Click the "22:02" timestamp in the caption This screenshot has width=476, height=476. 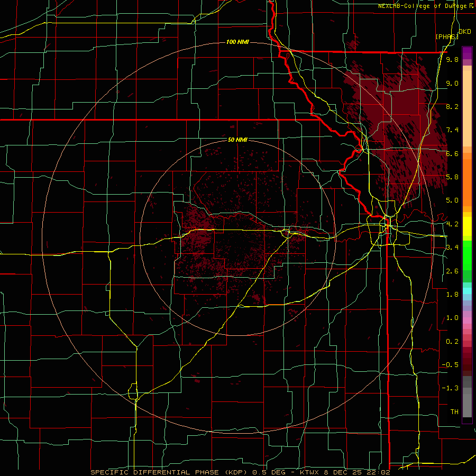379,472
